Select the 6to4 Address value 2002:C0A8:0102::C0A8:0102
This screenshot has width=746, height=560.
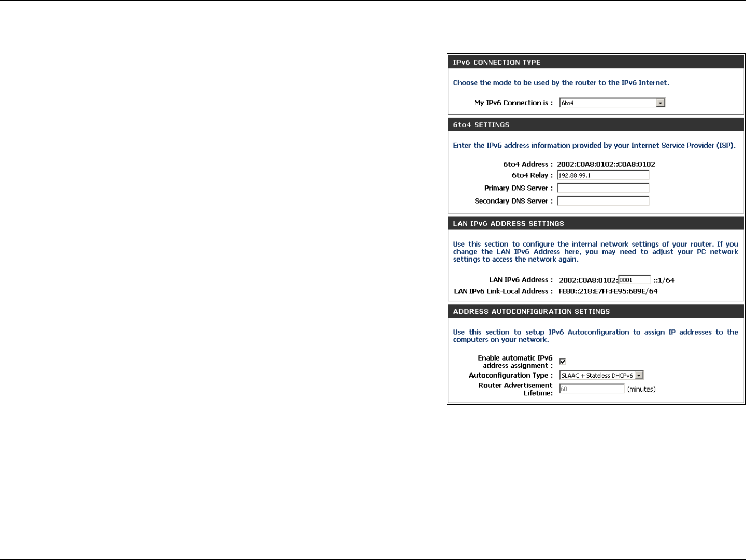(606, 164)
